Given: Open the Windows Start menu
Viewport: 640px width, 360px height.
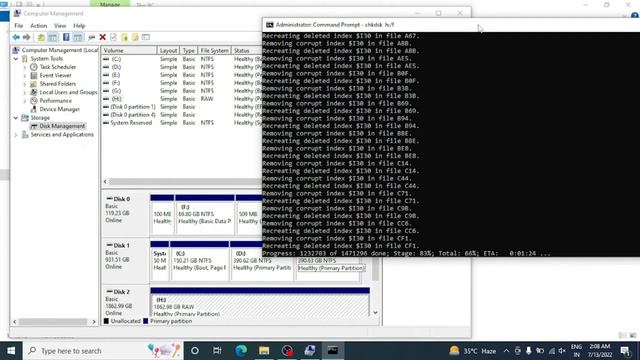Looking at the screenshot, I should point(11,351).
